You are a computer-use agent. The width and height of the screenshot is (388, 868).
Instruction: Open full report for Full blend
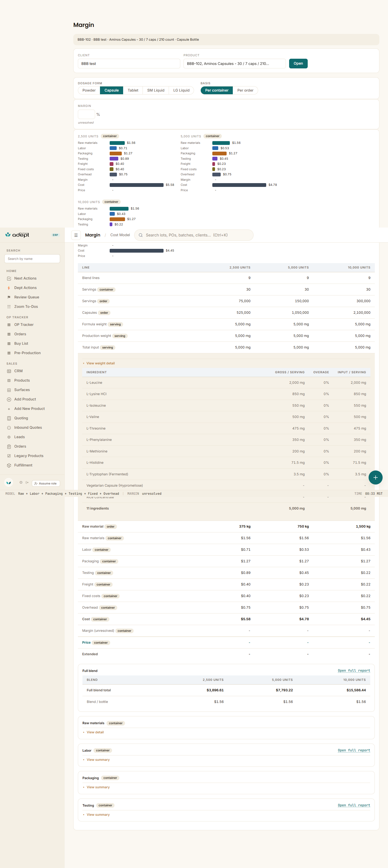tap(354, 671)
